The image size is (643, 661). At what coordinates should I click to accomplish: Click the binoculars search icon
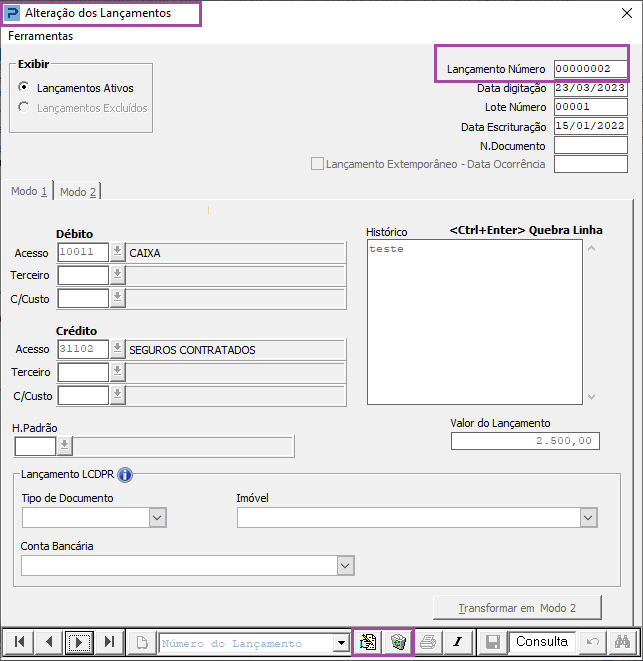click(x=622, y=642)
